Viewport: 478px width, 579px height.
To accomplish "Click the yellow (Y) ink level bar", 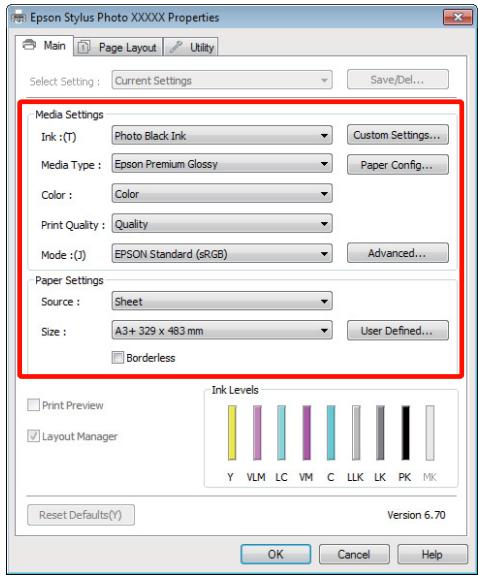I will click(232, 433).
